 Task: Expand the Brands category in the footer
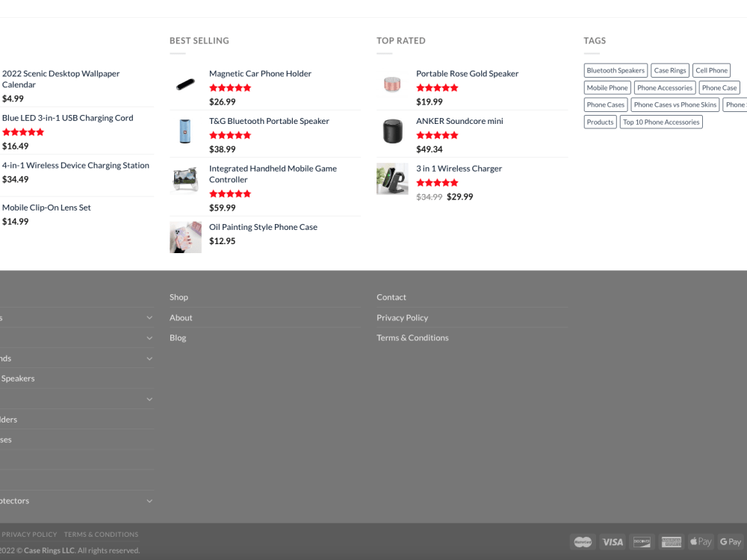(149, 358)
